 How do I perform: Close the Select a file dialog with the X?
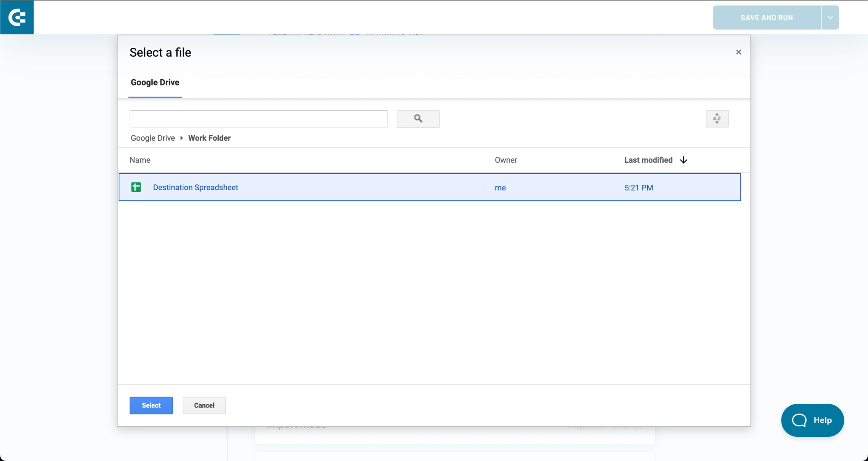[x=738, y=52]
